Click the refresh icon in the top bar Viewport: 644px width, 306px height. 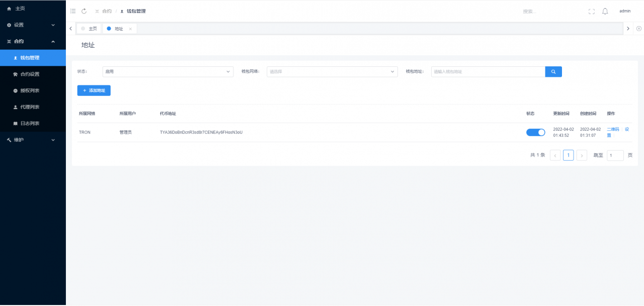pyautogui.click(x=84, y=11)
